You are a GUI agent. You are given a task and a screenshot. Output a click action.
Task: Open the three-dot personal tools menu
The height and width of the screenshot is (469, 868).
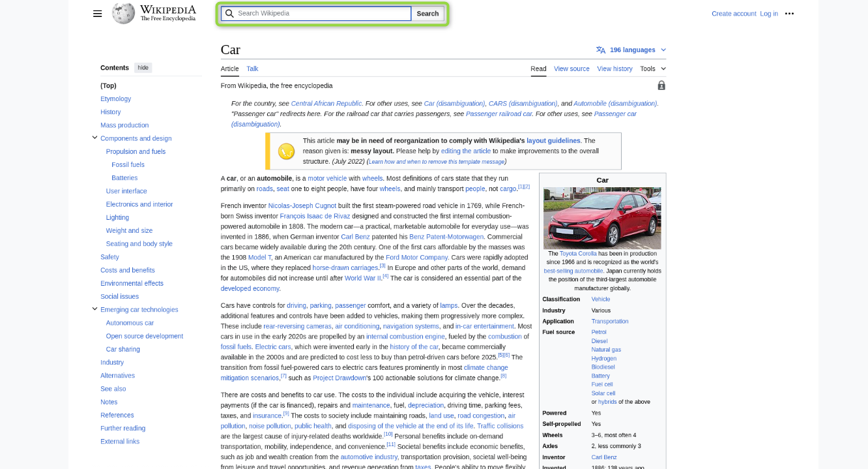click(789, 14)
